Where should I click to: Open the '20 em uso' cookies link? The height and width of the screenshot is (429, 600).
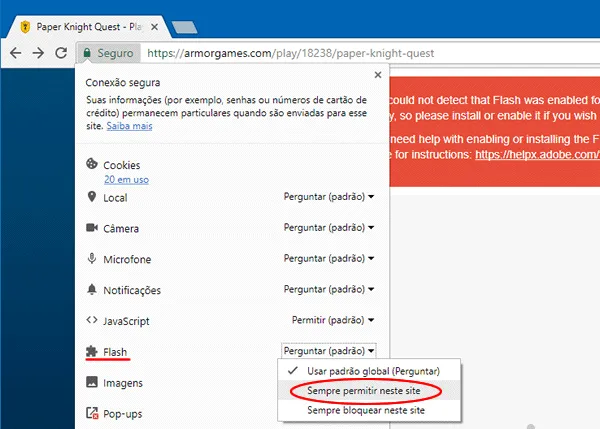click(x=126, y=179)
